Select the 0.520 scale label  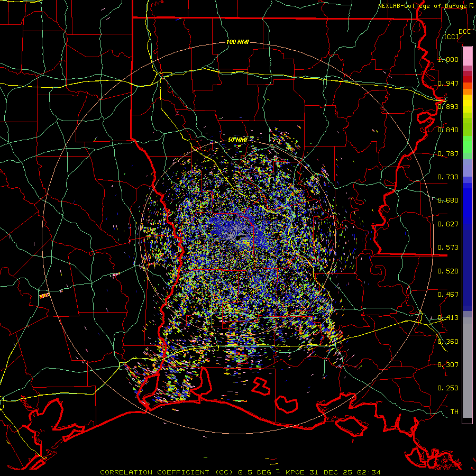(448, 271)
